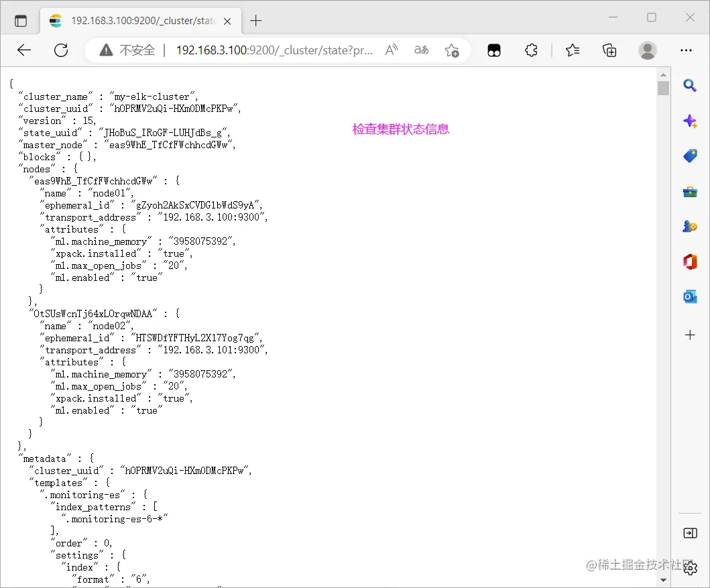Go back to previous page
Viewport: 710px width, 588px height.
click(x=24, y=50)
